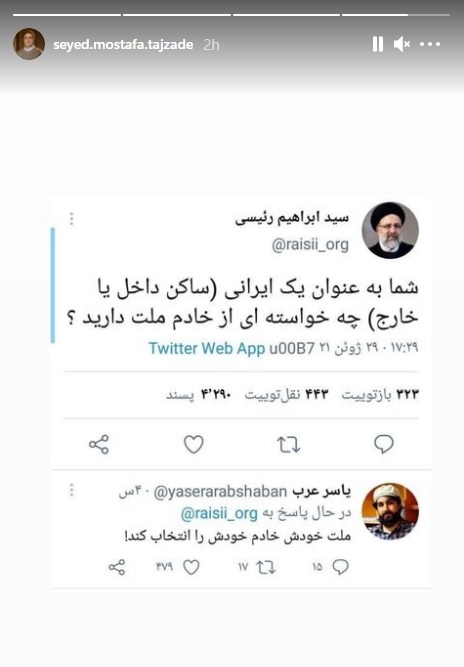Reply to Yaser Arab's tweet via comment icon

(x=340, y=567)
